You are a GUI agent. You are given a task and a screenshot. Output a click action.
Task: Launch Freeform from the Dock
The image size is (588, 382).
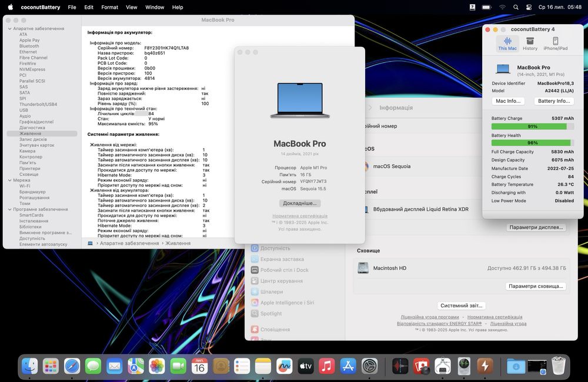(284, 366)
